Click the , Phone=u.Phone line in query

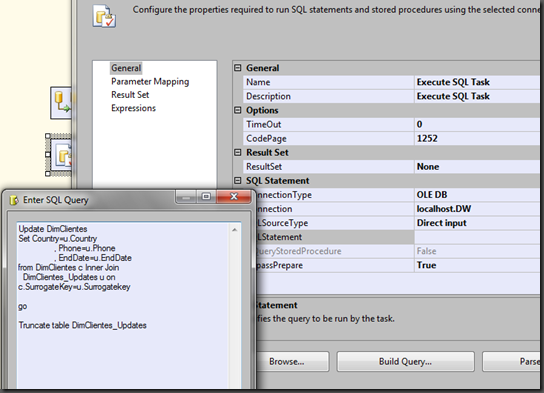coord(85,248)
